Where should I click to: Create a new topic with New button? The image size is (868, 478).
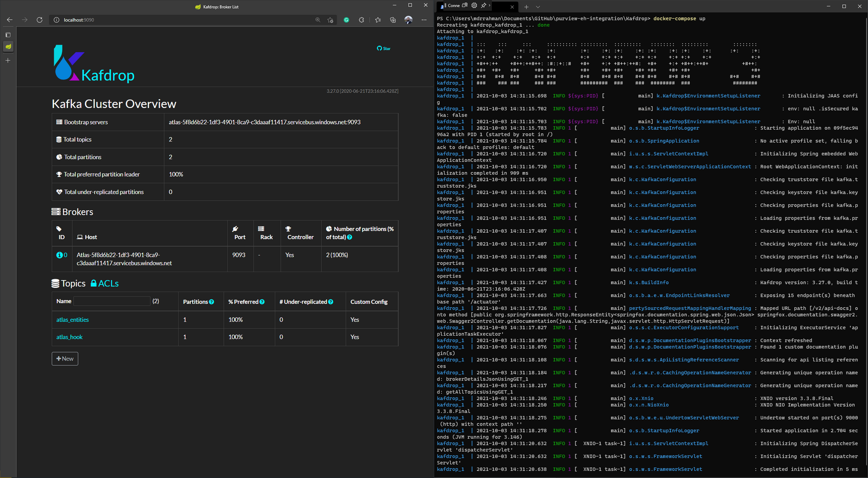65,359
